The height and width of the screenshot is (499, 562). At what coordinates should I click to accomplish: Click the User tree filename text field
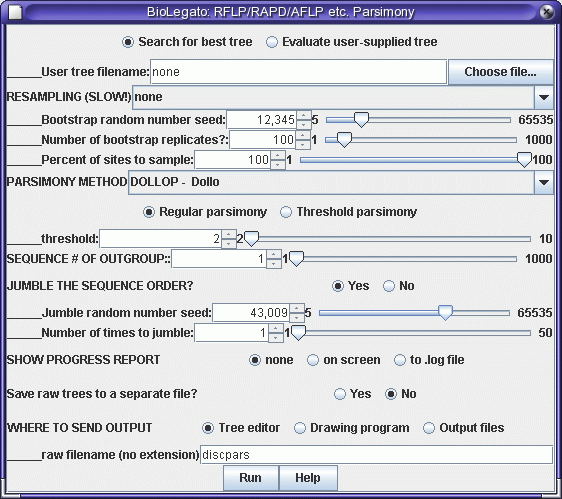click(x=298, y=72)
